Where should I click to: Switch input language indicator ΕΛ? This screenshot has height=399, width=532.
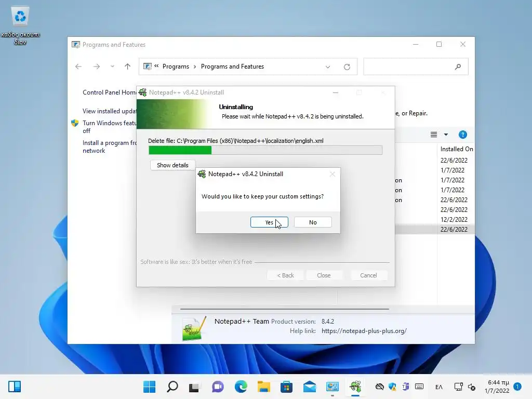[x=438, y=387]
